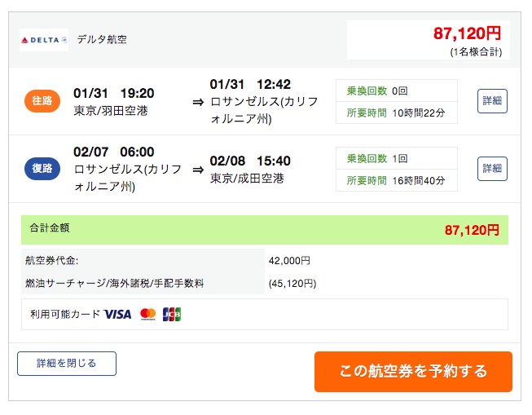
Task: Click the outbound flight arrow icon
Action: click(198, 102)
